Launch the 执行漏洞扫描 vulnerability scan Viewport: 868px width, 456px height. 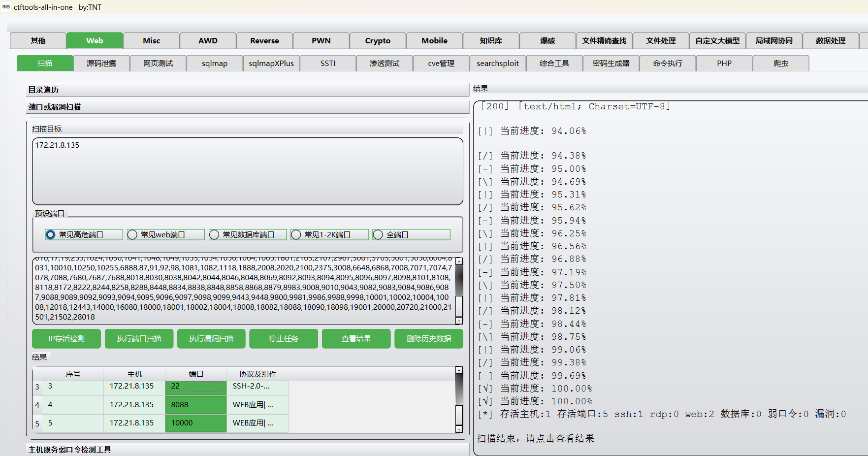(x=211, y=339)
